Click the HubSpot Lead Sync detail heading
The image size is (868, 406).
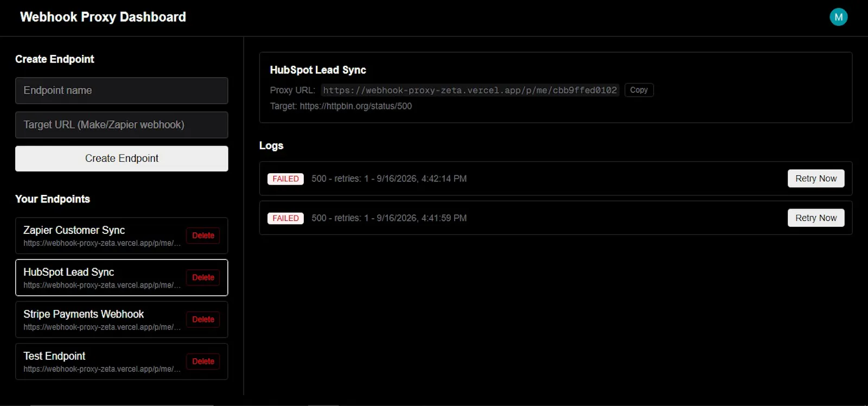coord(318,70)
